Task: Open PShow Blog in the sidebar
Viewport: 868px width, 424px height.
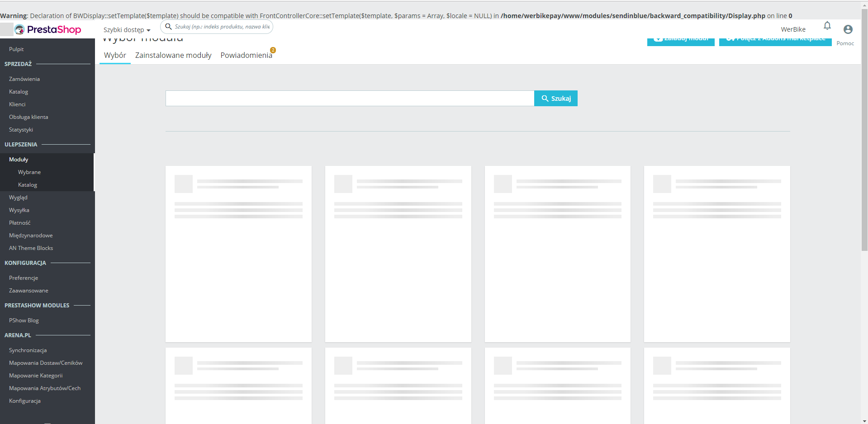Action: [x=24, y=320]
